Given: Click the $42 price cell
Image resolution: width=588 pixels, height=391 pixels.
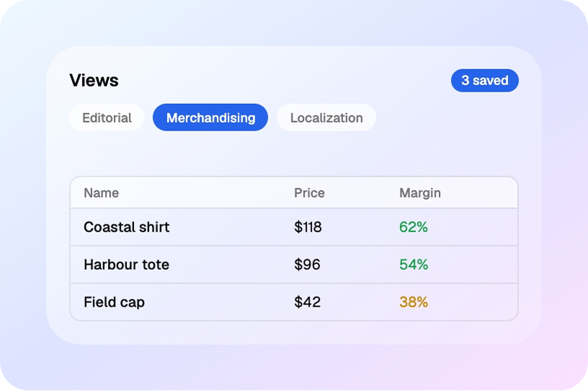Looking at the screenshot, I should point(308,302).
